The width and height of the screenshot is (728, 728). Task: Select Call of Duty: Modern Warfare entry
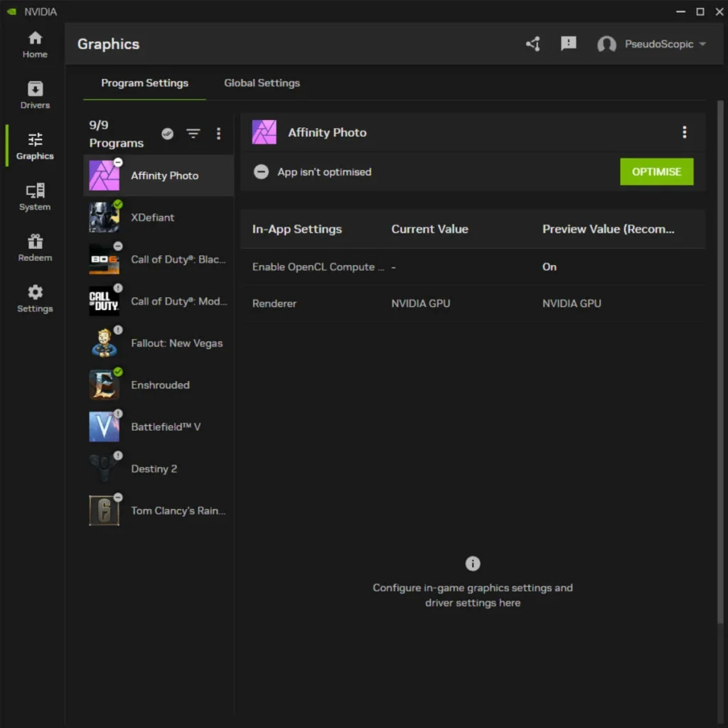click(x=159, y=301)
